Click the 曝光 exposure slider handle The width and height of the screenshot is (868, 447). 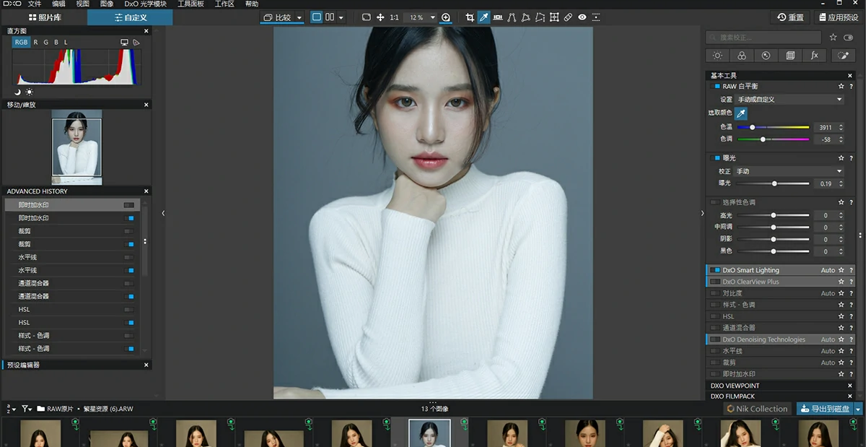click(774, 184)
